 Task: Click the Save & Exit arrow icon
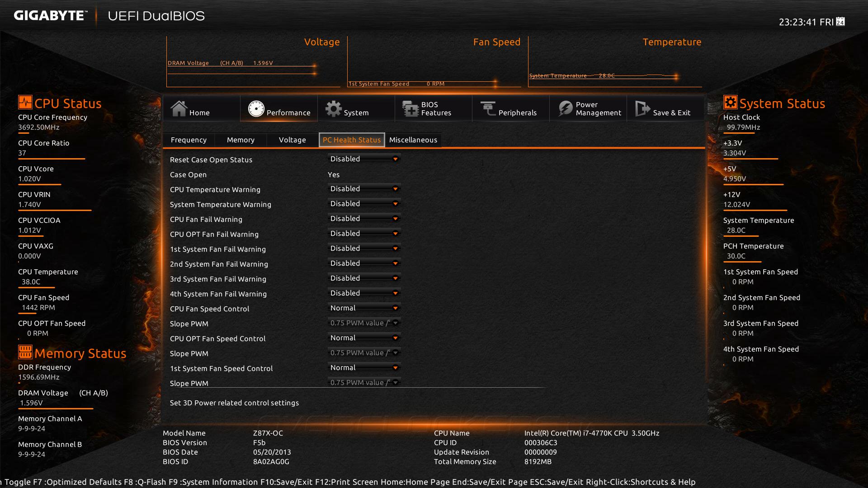click(642, 108)
